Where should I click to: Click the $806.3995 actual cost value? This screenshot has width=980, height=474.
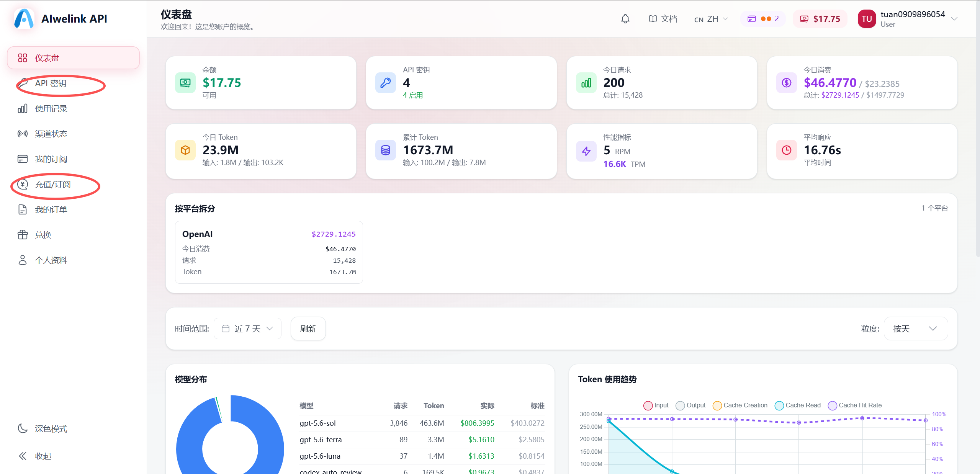coord(477,423)
